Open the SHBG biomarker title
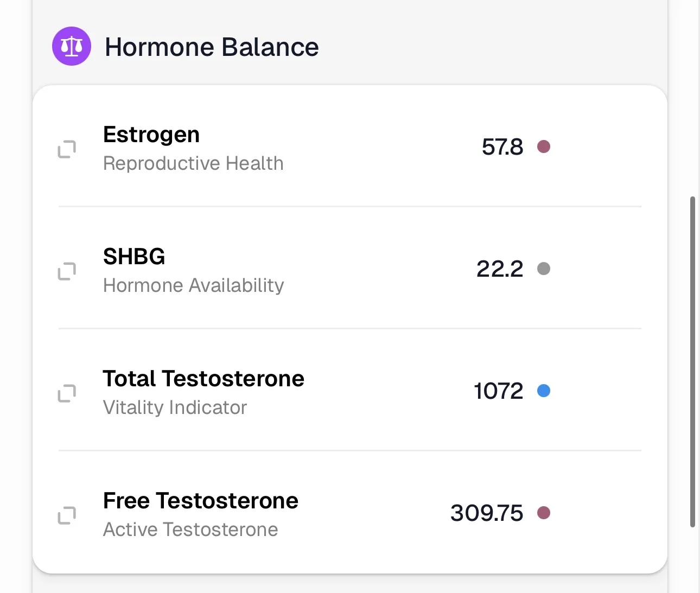 point(134,256)
